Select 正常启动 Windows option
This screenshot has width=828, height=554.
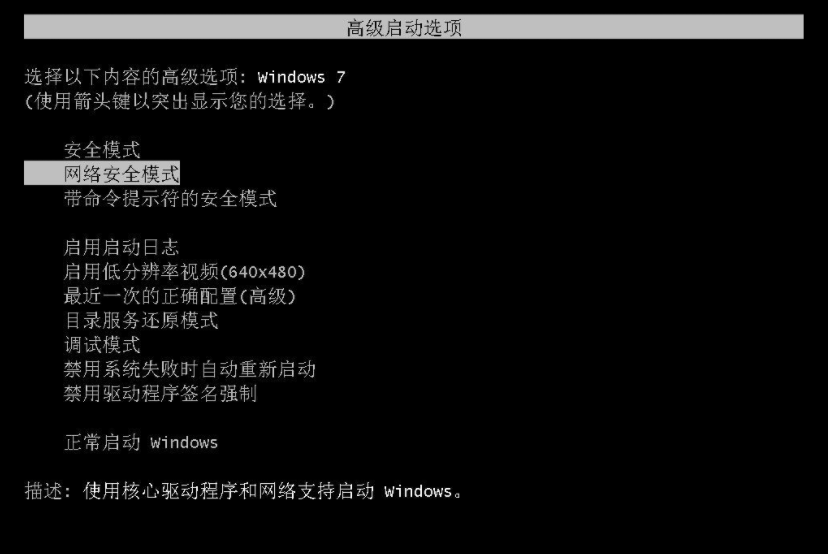click(x=141, y=442)
